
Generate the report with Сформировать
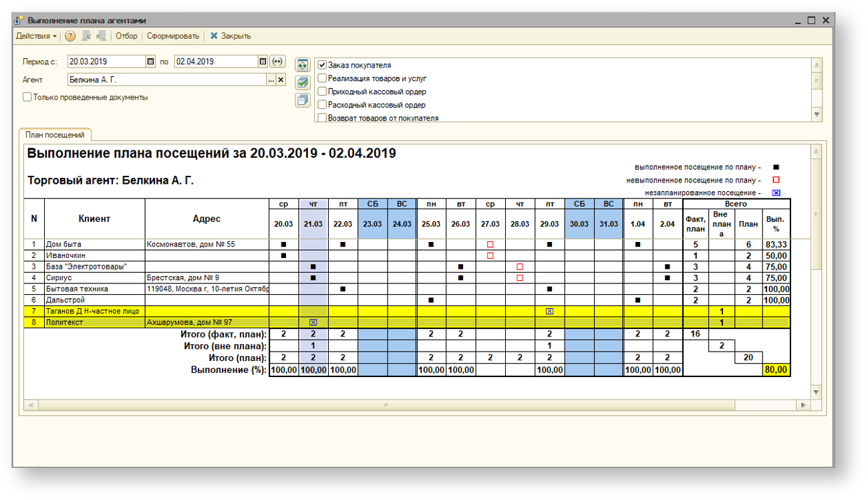173,36
